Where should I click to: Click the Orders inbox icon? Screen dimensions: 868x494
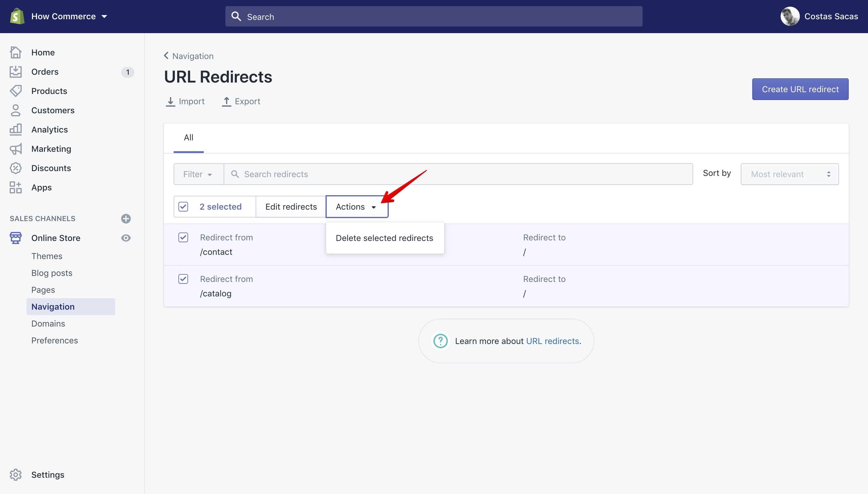pyautogui.click(x=16, y=72)
